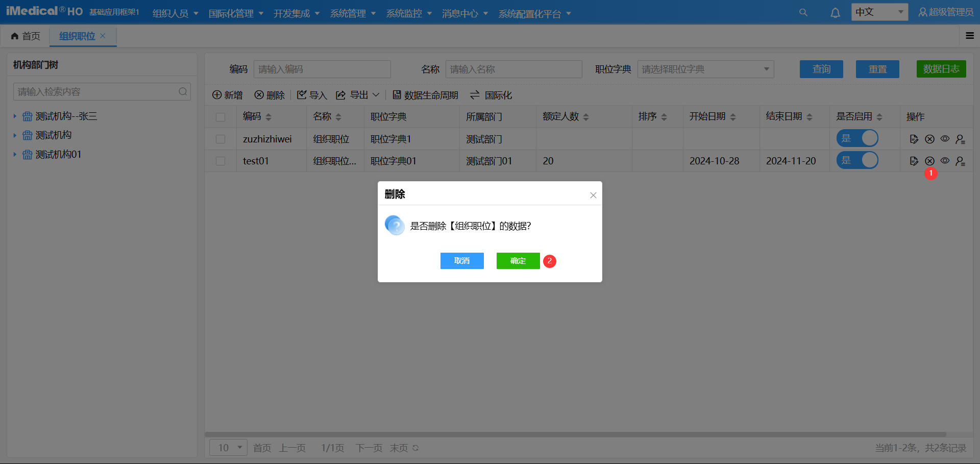The image size is (980, 464).
Task: Close the 删除 dialog with X
Action: point(593,195)
